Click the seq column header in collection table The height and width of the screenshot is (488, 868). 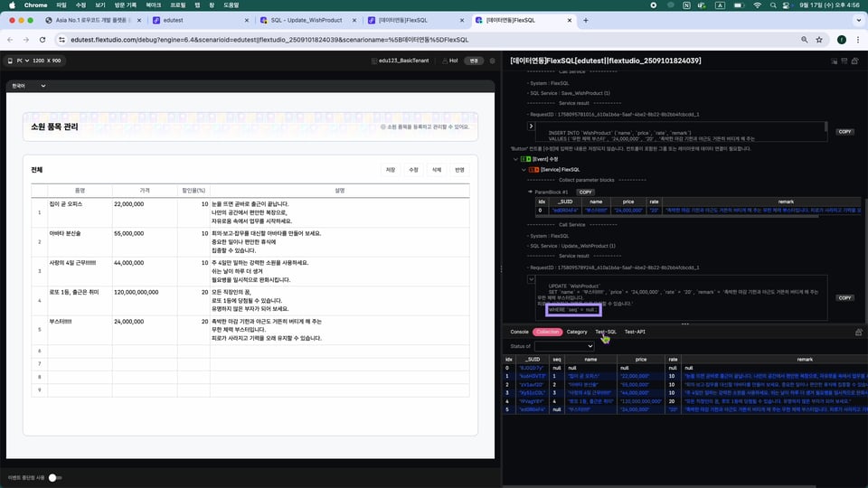[557, 360]
